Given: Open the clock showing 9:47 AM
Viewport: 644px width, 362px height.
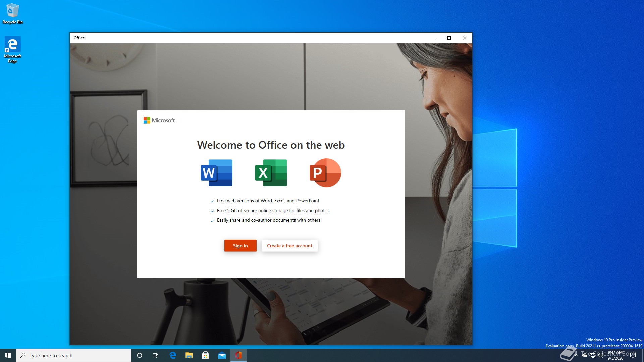Looking at the screenshot, I should pyautogui.click(x=615, y=355).
